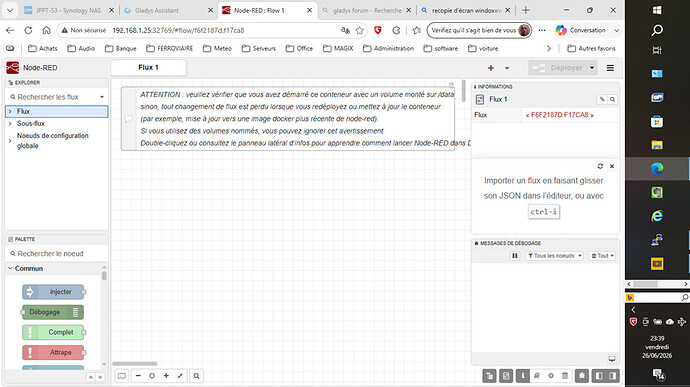The height and width of the screenshot is (387, 690).
Task: Open the context data database sidebar tab
Action: pyautogui.click(x=565, y=376)
